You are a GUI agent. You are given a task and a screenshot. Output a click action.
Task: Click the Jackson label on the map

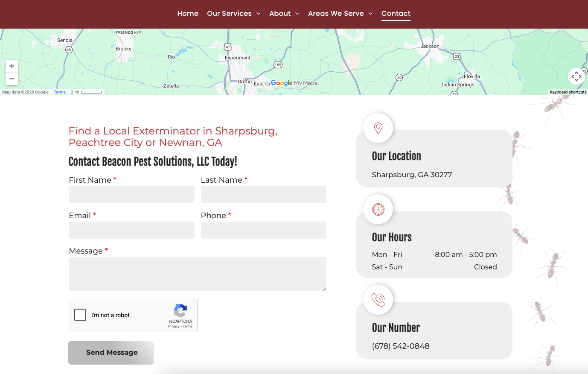430,46
